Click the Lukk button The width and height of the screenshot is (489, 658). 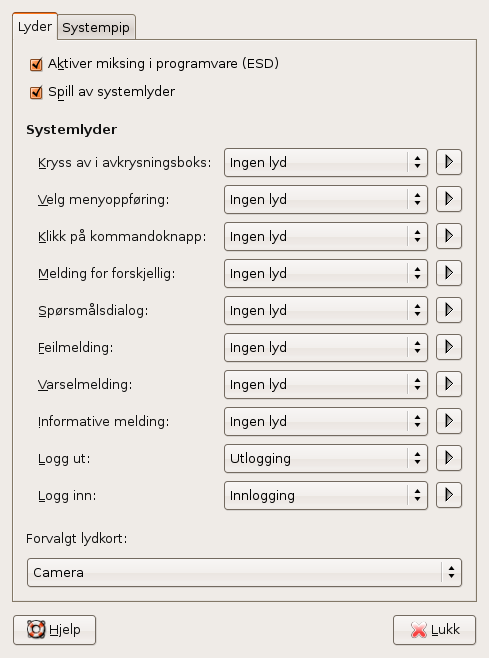click(434, 629)
